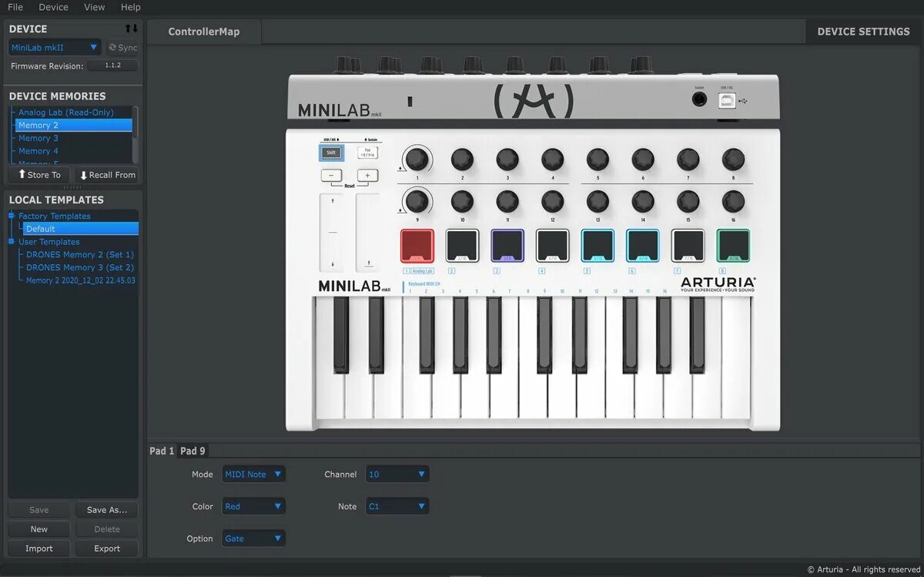The width and height of the screenshot is (924, 577).
Task: Click the pitch bend touch strip
Action: 333,232
